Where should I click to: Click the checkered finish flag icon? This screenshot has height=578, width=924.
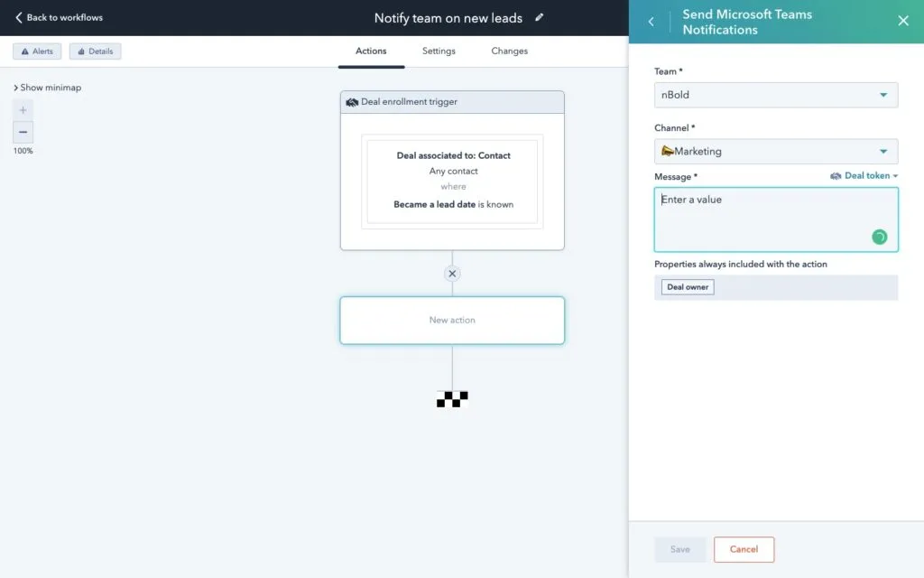coord(452,399)
